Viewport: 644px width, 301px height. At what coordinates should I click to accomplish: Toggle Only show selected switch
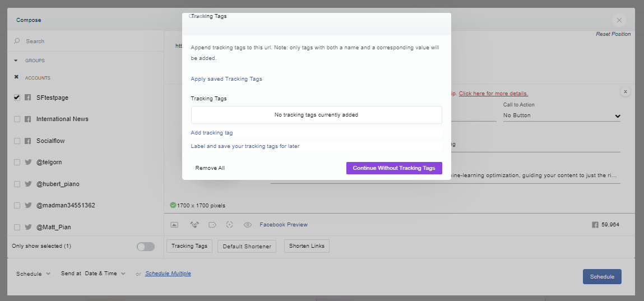tap(146, 247)
